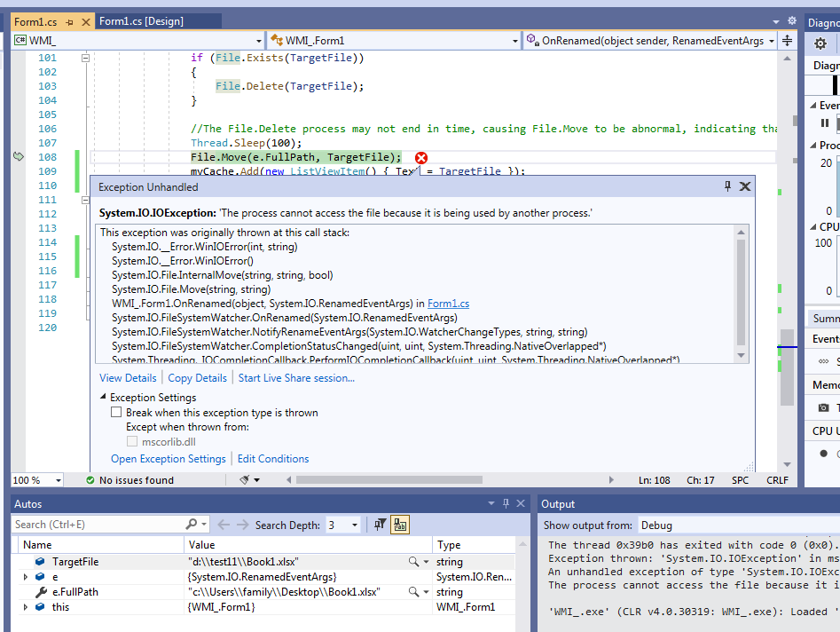Collapse the code region at line 101

click(85, 58)
